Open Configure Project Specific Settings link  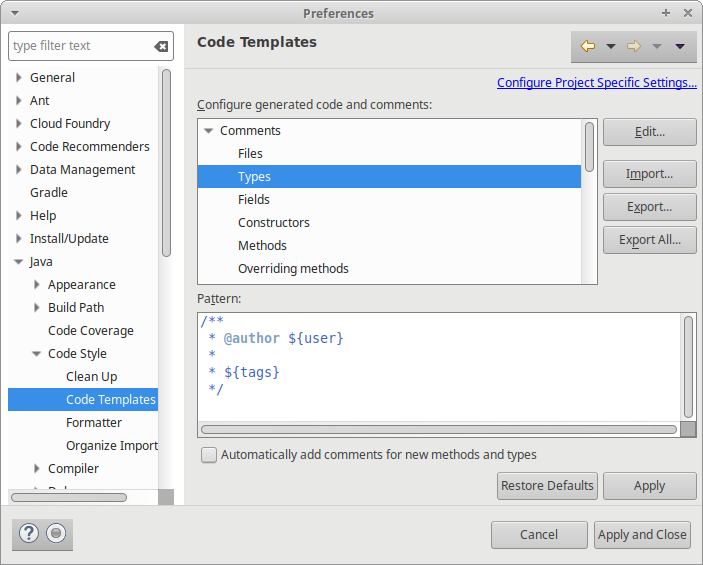(x=596, y=83)
